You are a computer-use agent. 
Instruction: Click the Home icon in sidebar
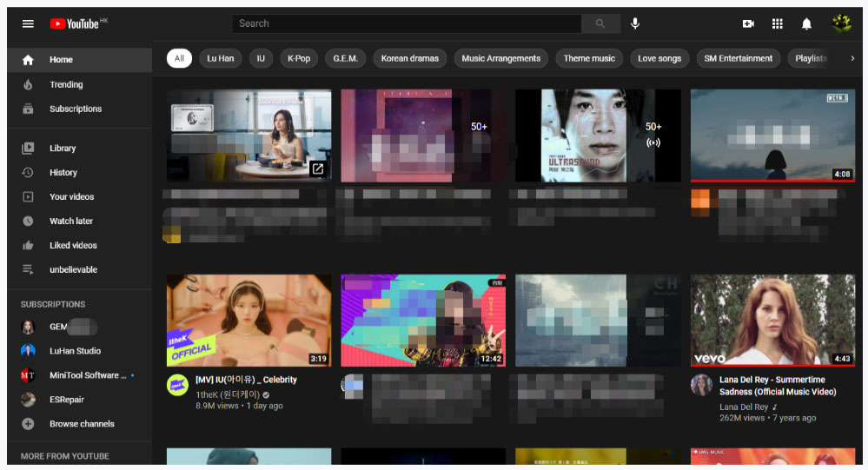coord(28,60)
